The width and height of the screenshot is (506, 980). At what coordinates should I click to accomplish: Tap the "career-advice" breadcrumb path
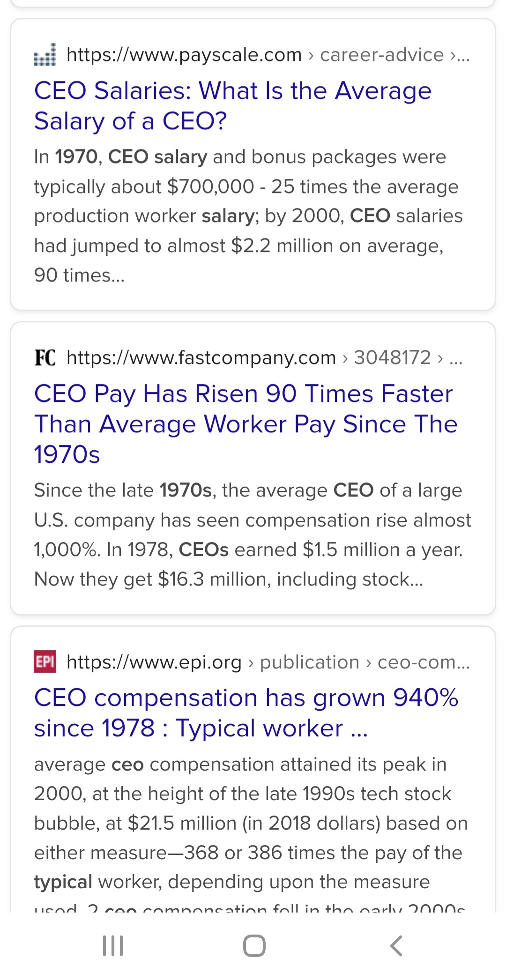pos(382,55)
